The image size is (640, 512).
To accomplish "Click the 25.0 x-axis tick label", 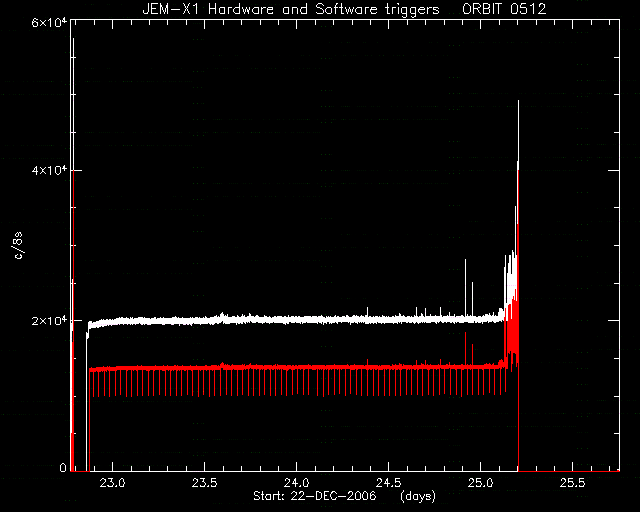I will tap(480, 483).
